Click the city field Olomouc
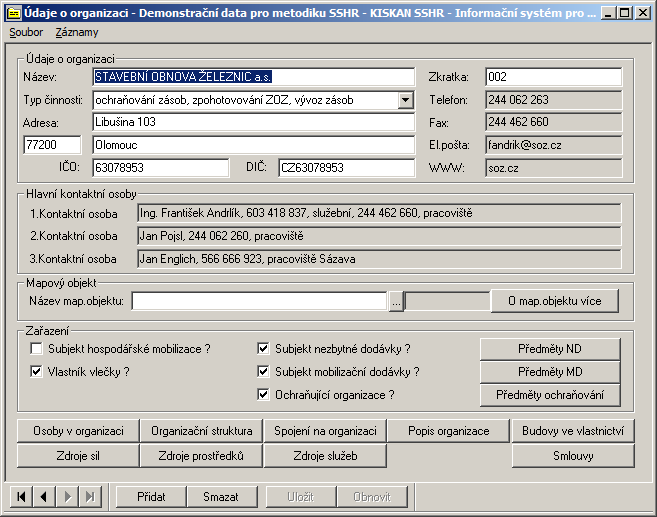 [253, 145]
